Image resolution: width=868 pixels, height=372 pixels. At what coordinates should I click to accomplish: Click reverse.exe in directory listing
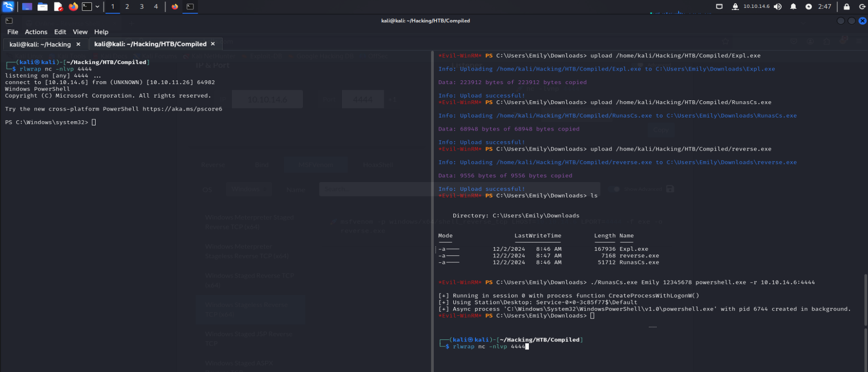pos(639,255)
